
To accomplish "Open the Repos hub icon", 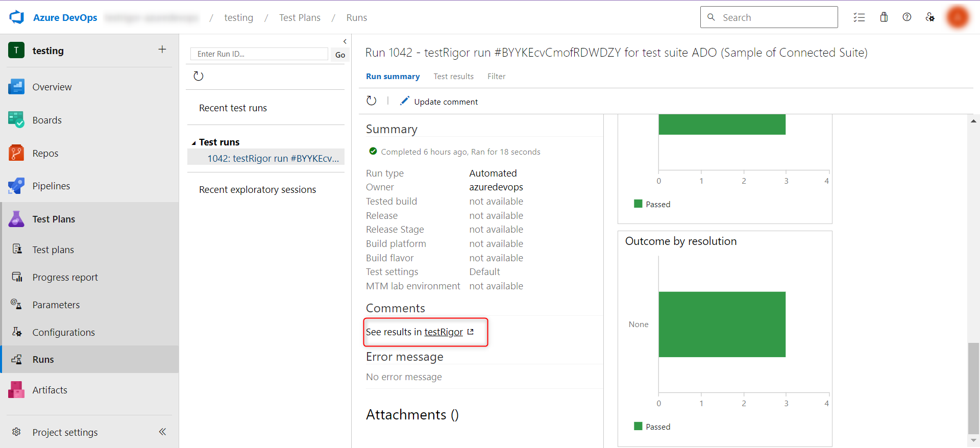I will coord(16,153).
